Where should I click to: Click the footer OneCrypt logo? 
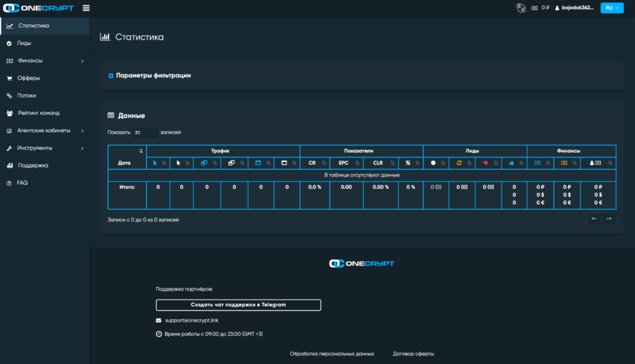tap(362, 264)
